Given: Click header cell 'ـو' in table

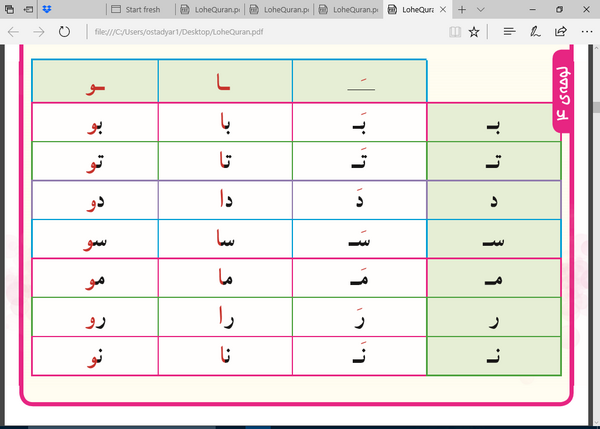Looking at the screenshot, I should [x=95, y=81].
